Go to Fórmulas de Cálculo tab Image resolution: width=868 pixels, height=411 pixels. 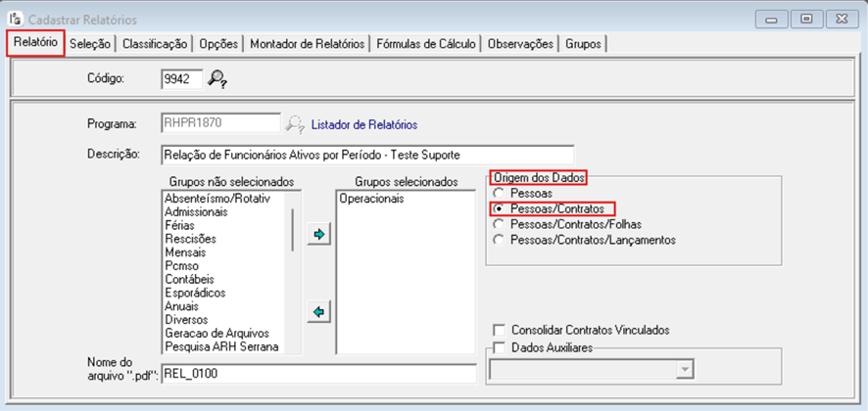coord(427,44)
